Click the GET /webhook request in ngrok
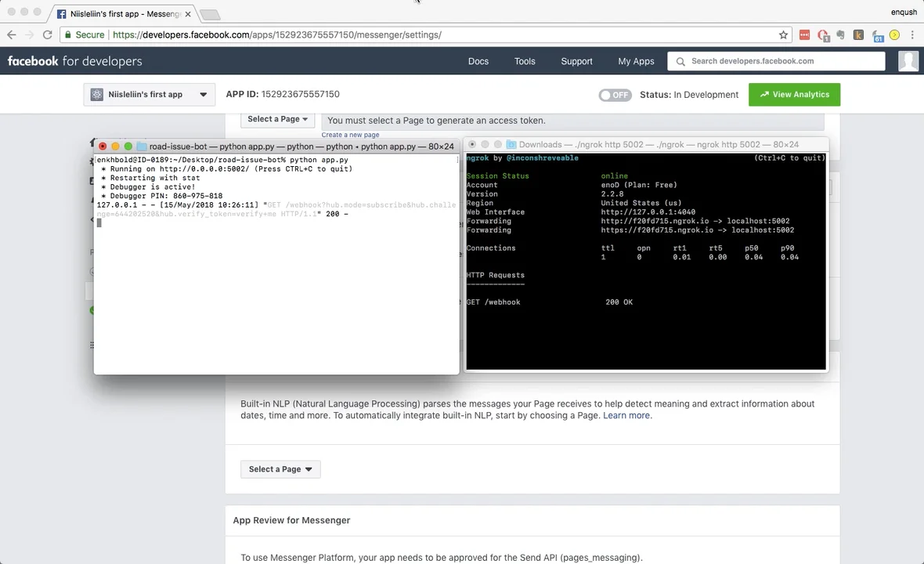This screenshot has width=924, height=564. [494, 302]
